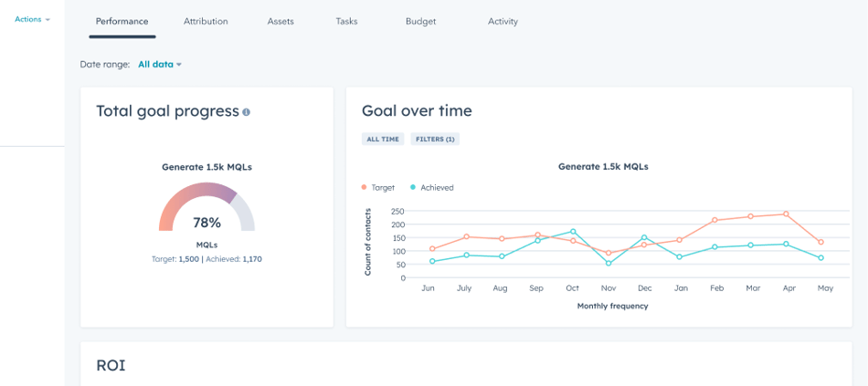868x386 pixels.
Task: Go to the Assets tab
Action: tap(281, 21)
